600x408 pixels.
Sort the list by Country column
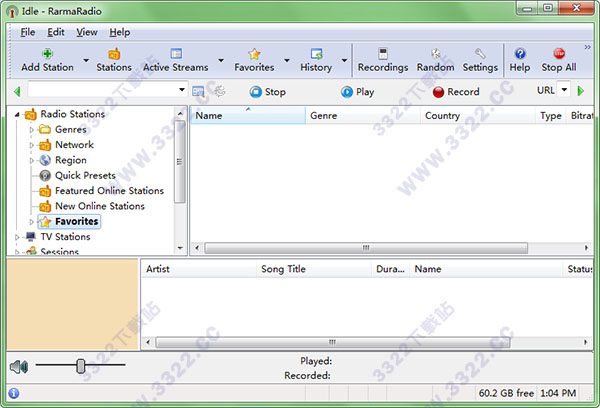pos(442,116)
